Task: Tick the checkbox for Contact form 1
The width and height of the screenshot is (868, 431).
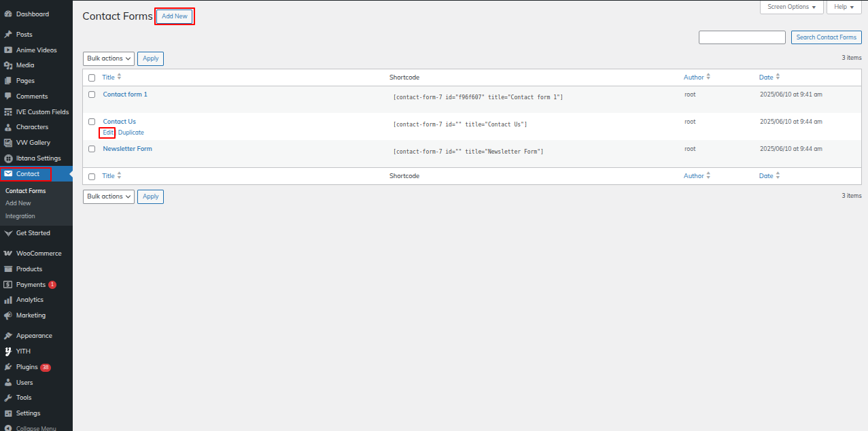Action: 92,94
